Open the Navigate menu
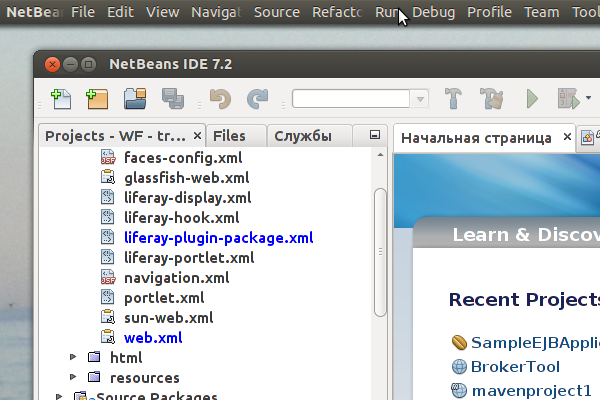The height and width of the screenshot is (400, 600). (x=216, y=12)
